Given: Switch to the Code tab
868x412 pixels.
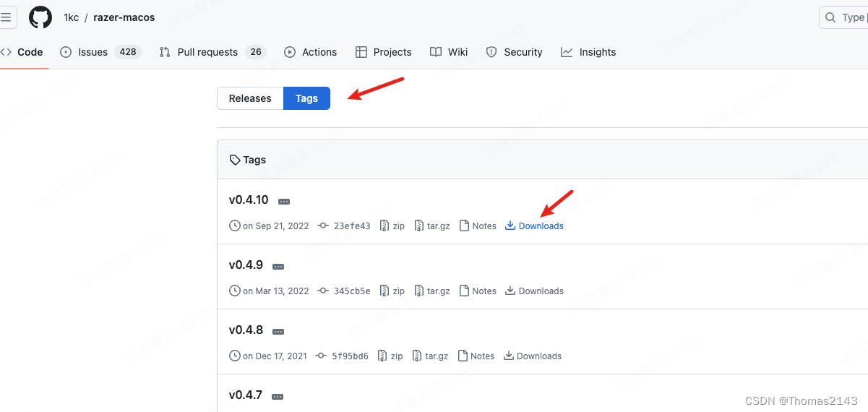Looking at the screenshot, I should [x=23, y=52].
